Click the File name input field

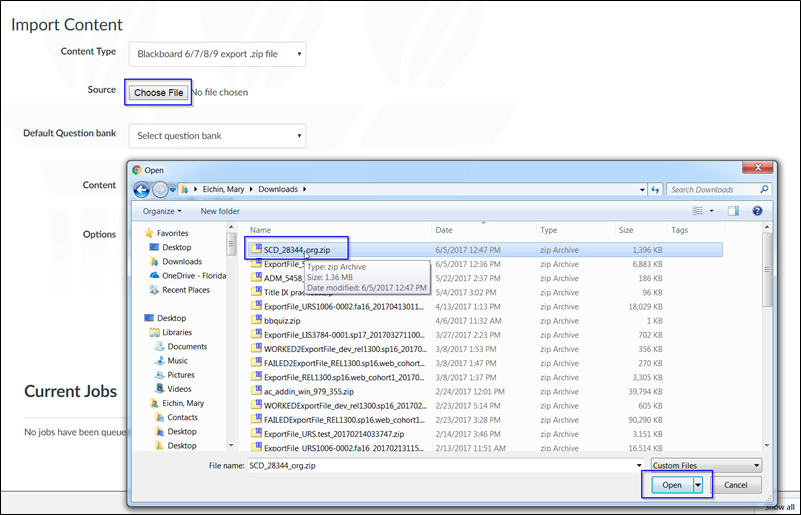[x=442, y=465]
